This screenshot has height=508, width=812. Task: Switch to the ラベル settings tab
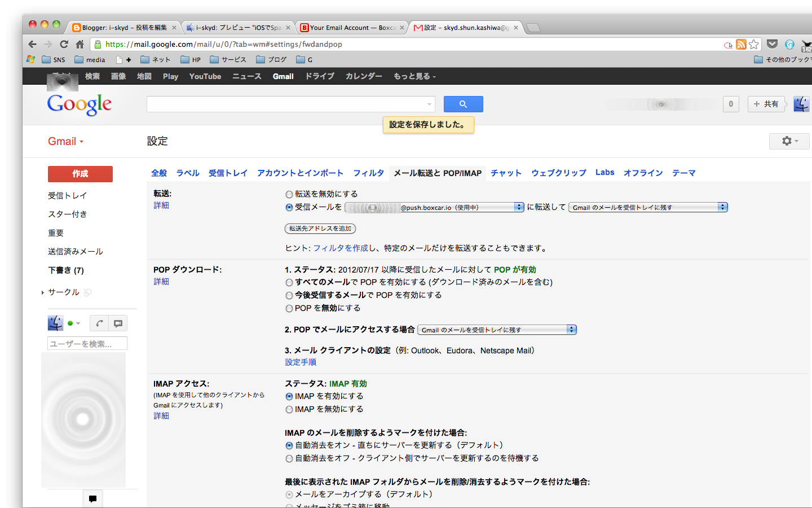tap(188, 173)
